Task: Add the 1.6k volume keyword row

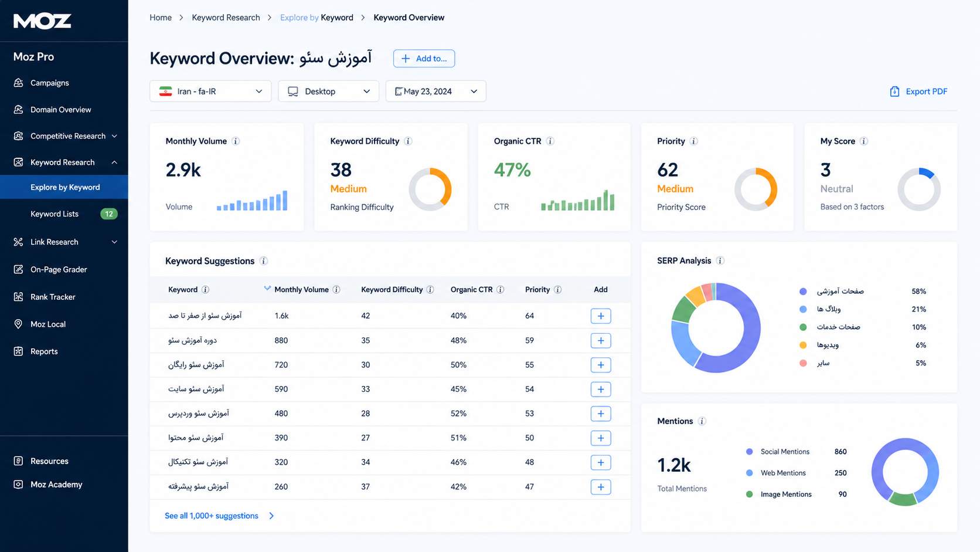Action: 601,316
